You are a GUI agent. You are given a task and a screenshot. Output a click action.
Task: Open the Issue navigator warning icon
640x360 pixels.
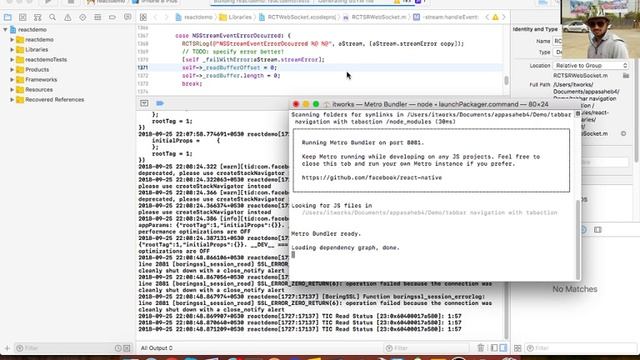pyautogui.click(x=67, y=17)
